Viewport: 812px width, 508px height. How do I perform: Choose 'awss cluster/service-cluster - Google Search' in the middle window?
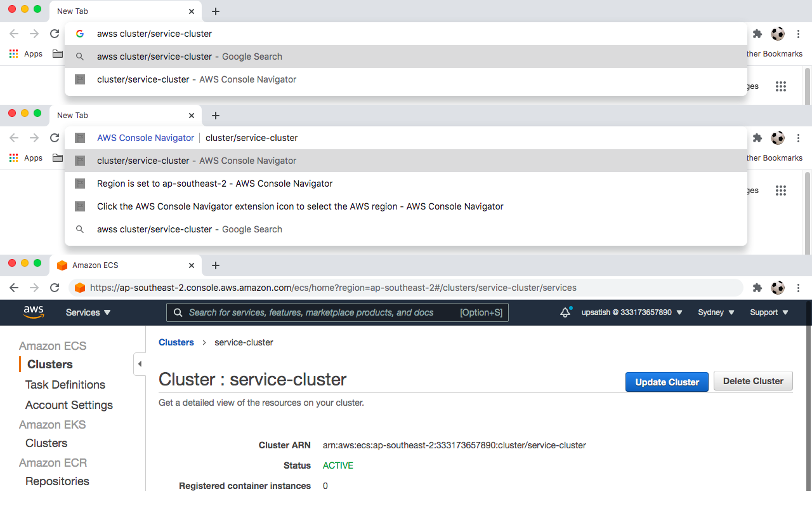406,229
